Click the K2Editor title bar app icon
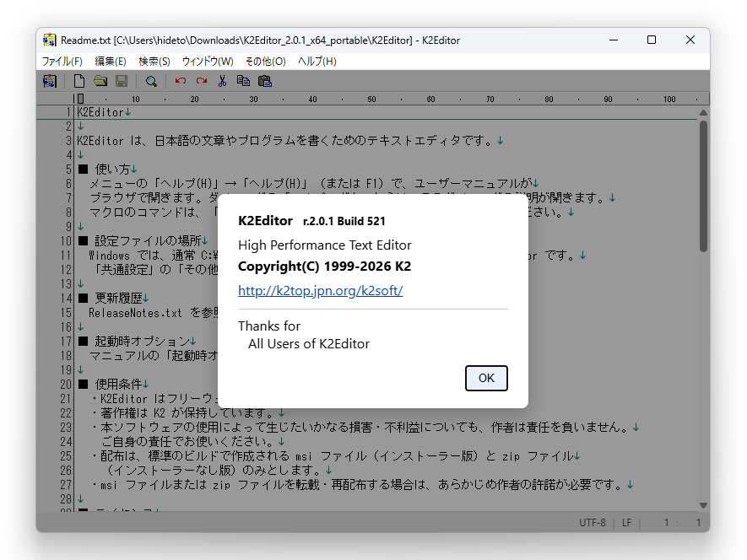 click(x=50, y=40)
